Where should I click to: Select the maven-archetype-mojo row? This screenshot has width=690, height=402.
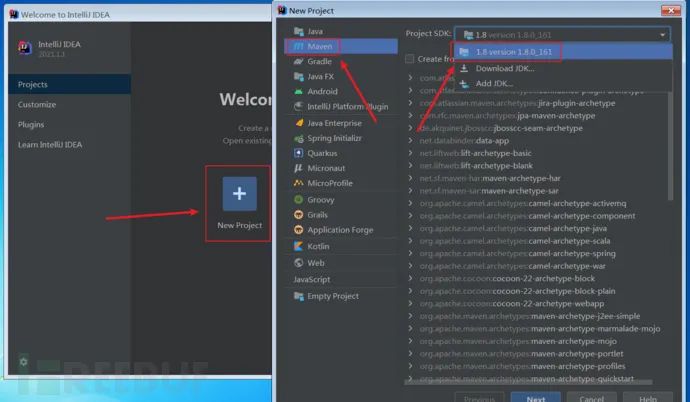click(x=535, y=341)
